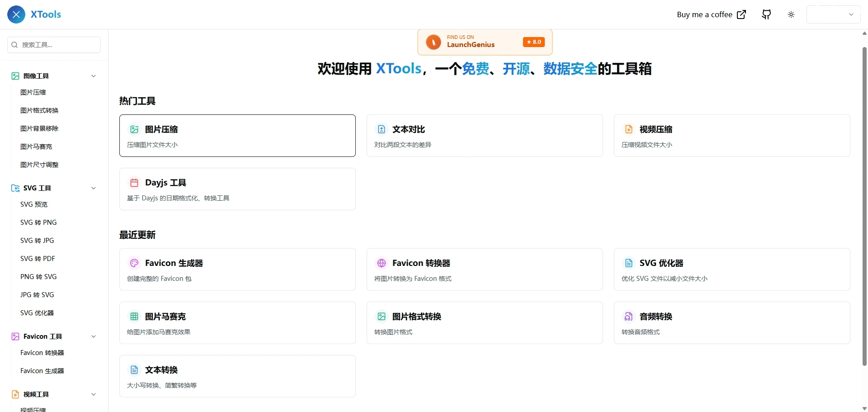Image resolution: width=868 pixels, height=412 pixels.
Task: Open the Dayjs 工具 card title
Action: 165,183
